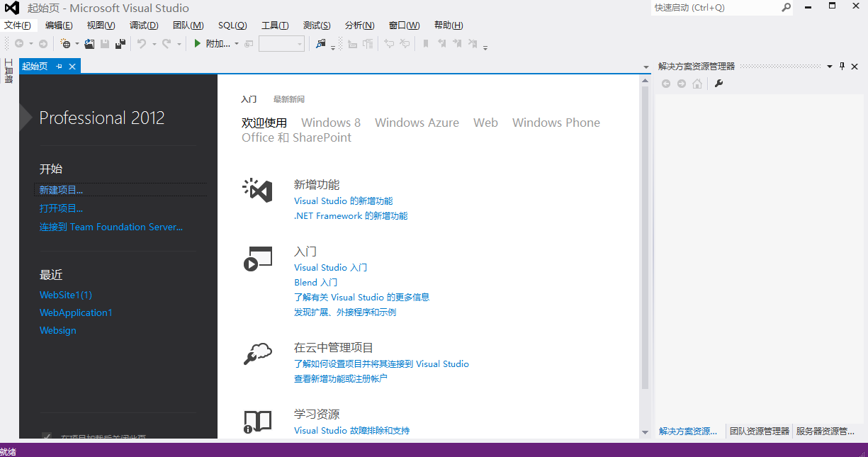Click the Home icon in Solution Explorer
The height and width of the screenshot is (457, 868).
click(698, 83)
